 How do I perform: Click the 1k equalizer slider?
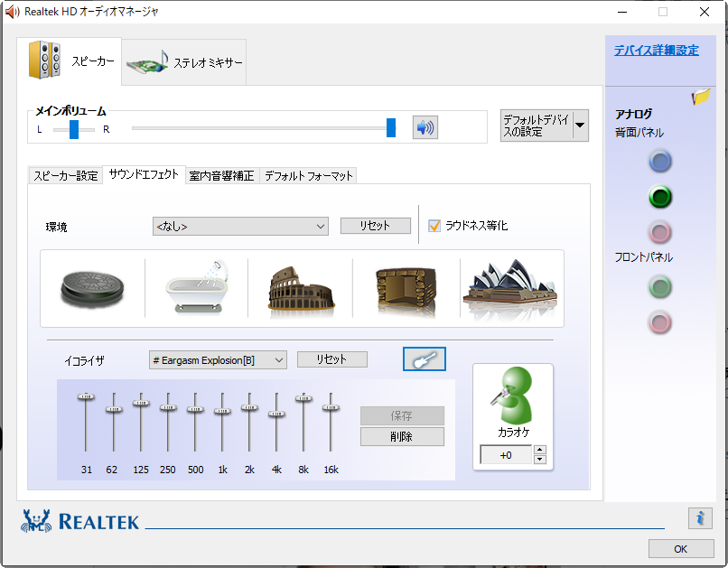(222, 411)
